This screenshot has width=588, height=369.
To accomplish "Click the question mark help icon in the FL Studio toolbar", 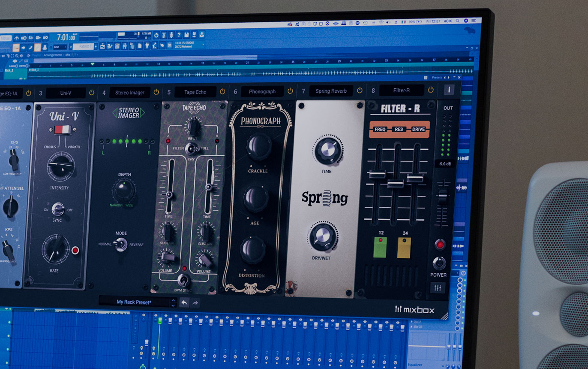I will (x=179, y=35).
